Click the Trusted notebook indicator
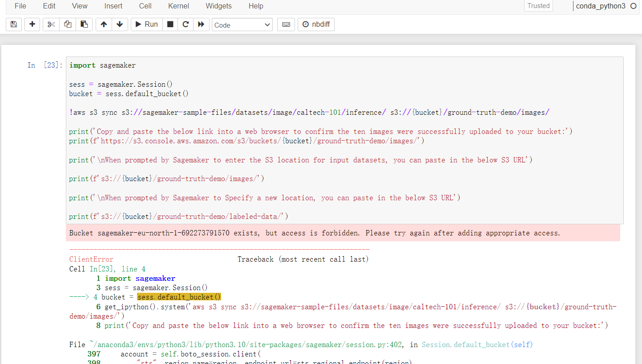The image size is (642, 364). point(538,6)
